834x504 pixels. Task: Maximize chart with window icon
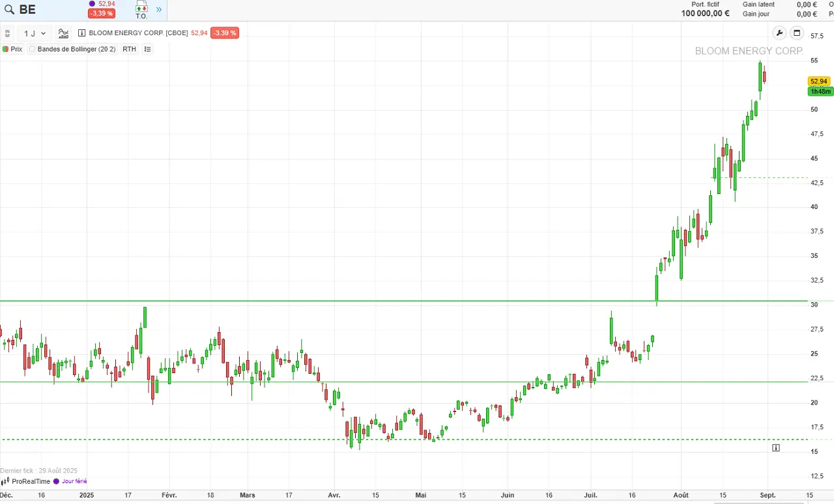796,33
